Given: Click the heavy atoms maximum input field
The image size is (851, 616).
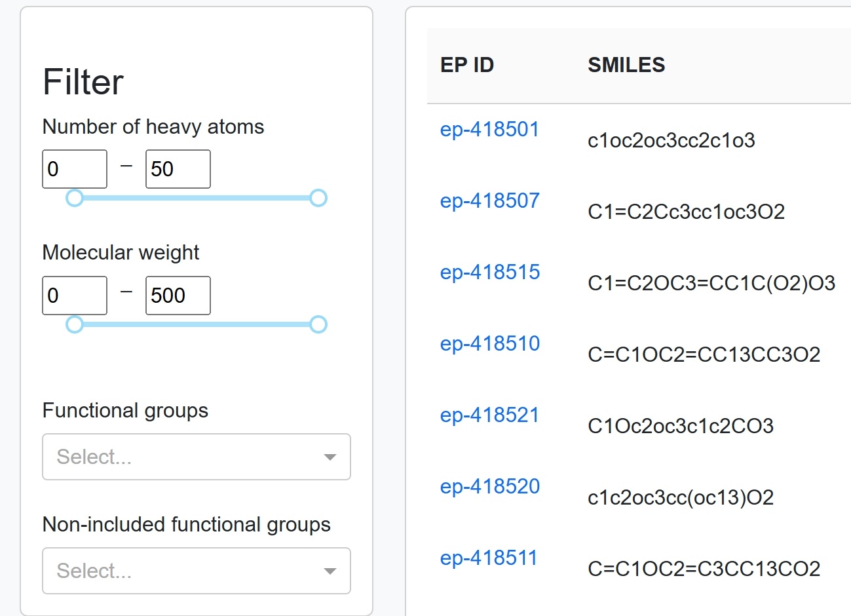Looking at the screenshot, I should [178, 169].
